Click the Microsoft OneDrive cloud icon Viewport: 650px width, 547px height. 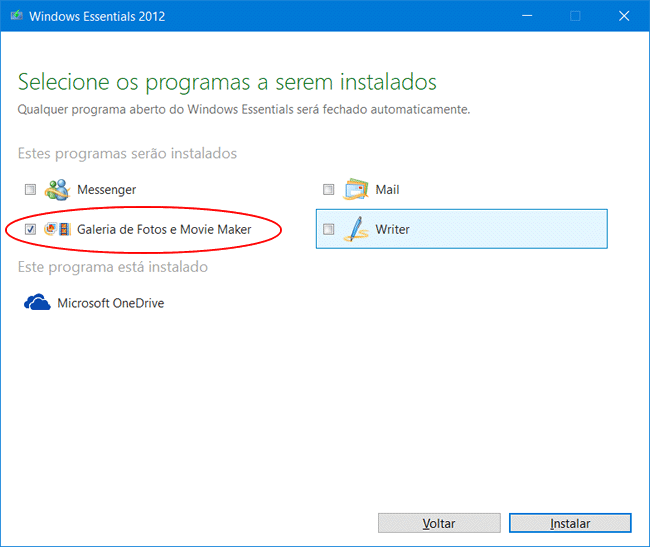click(x=37, y=302)
